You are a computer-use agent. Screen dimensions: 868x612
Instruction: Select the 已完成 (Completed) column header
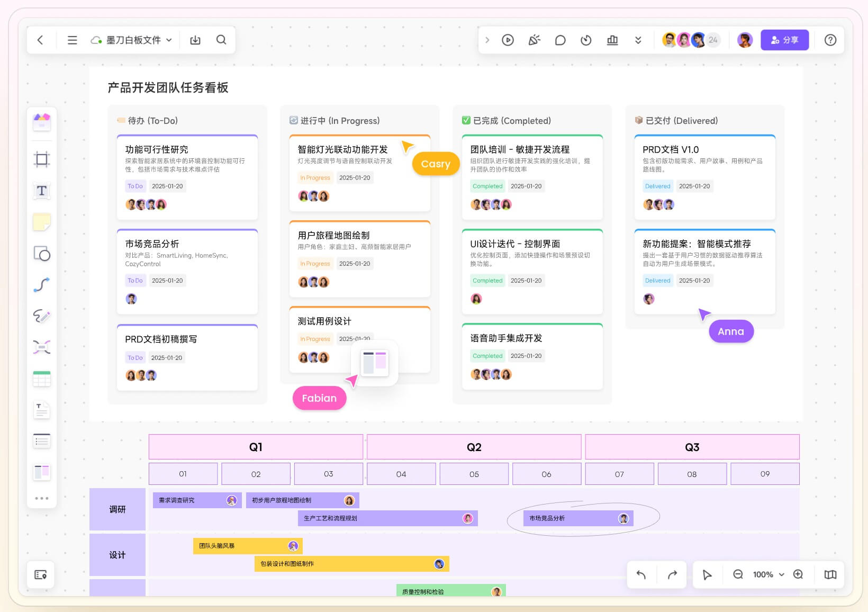pyautogui.click(x=507, y=121)
